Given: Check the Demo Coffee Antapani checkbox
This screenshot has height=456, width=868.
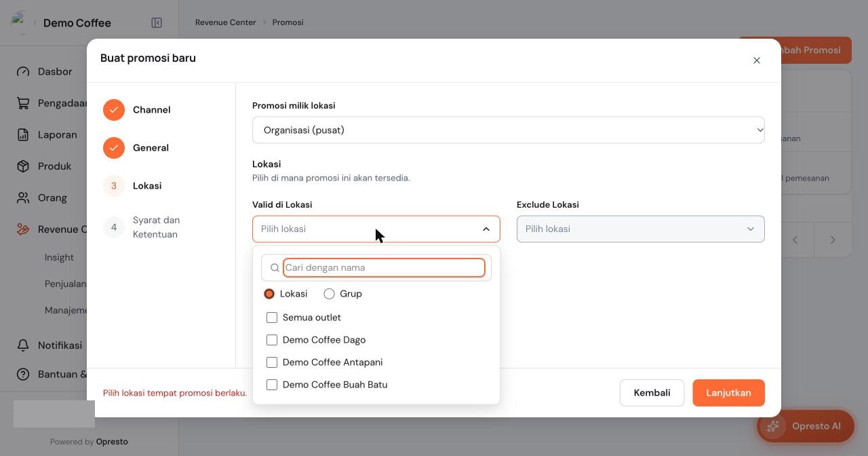Looking at the screenshot, I should click(x=272, y=362).
